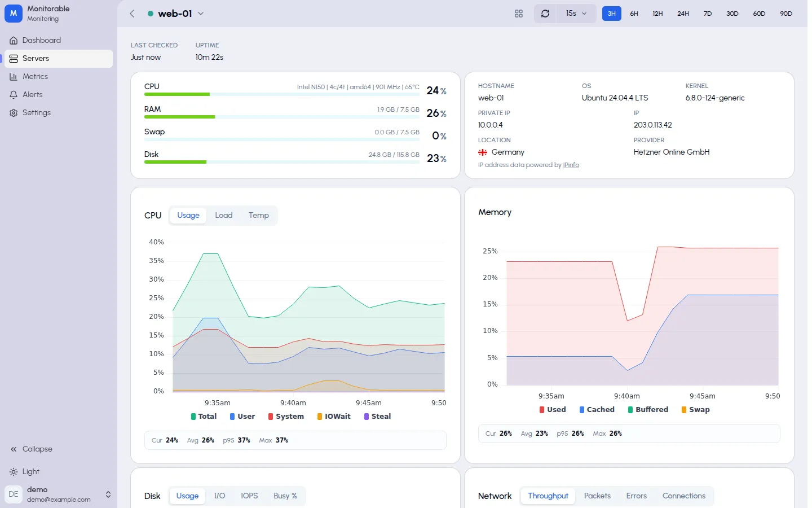Screen dimensions: 812x508
Task: Switch Disk chart to Usage tab
Action: point(187,496)
